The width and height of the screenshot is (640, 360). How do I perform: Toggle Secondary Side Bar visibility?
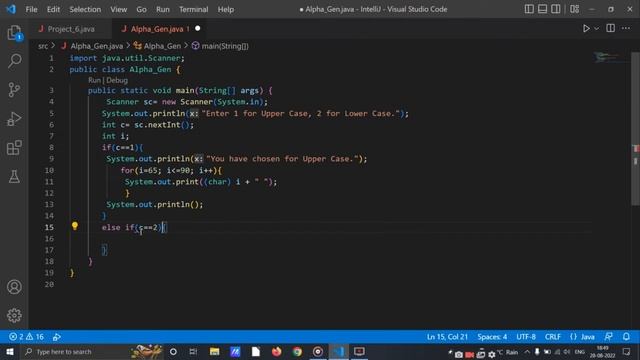coord(556,9)
